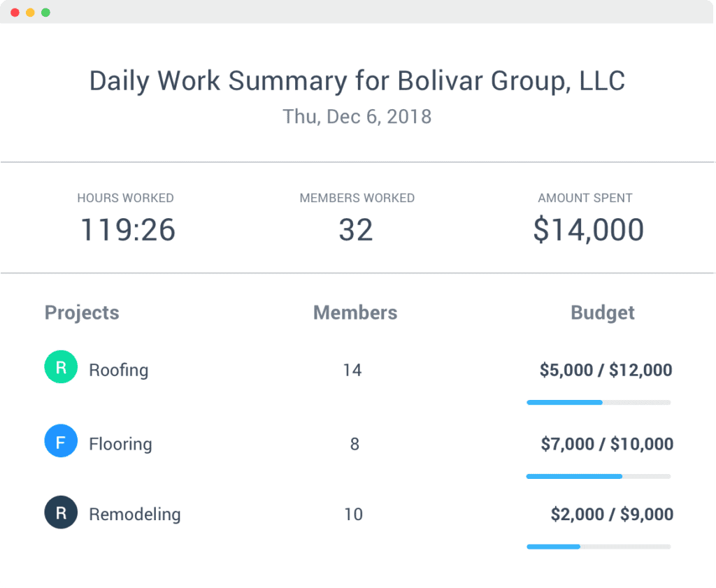Screen dimensions: 716x588
Task: Click the green Roofing project icon
Action: (61, 366)
